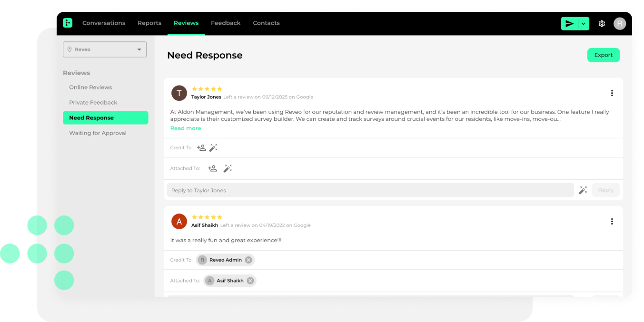Generate AI reply with wand next to Reply
Image resolution: width=644 pixels, height=322 pixels.
pos(583,190)
